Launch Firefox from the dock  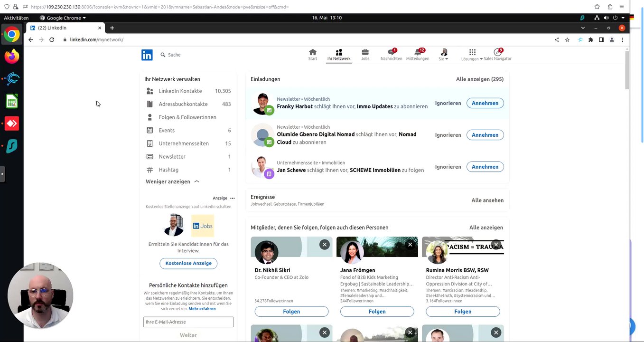12,57
